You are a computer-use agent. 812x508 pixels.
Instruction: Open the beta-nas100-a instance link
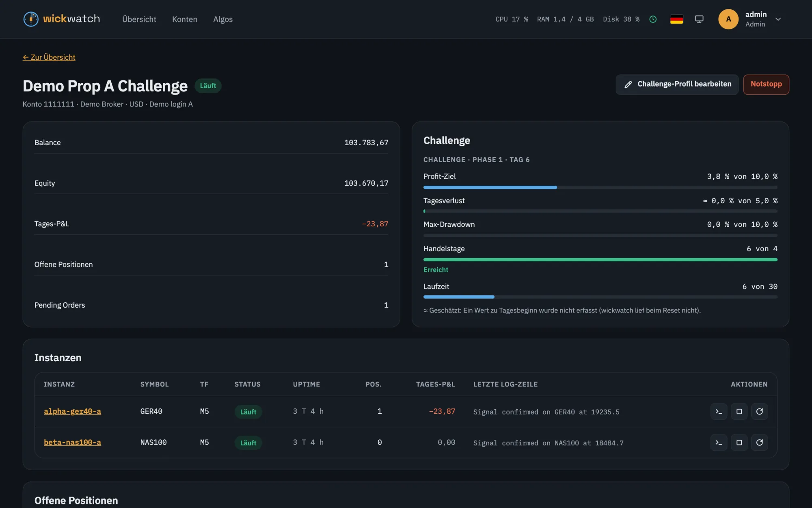point(72,442)
